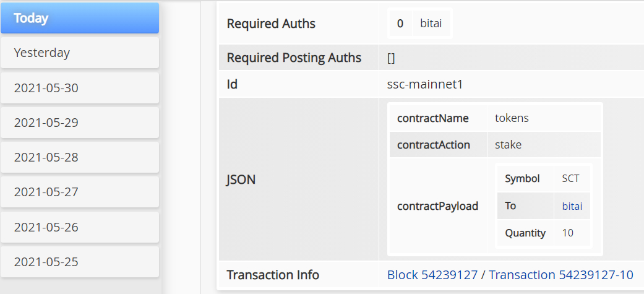The image size is (644, 294).
Task: Click the empty Required Posting Auths value
Action: pyautogui.click(x=391, y=58)
